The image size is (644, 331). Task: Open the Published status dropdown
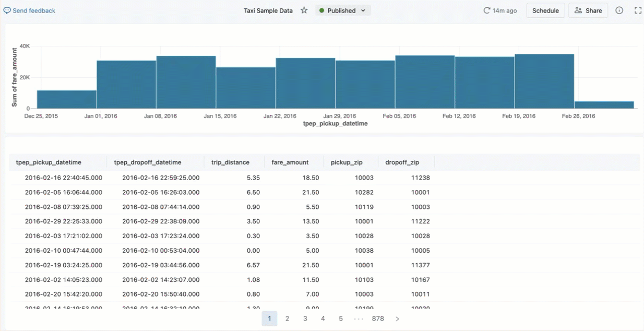click(x=343, y=10)
